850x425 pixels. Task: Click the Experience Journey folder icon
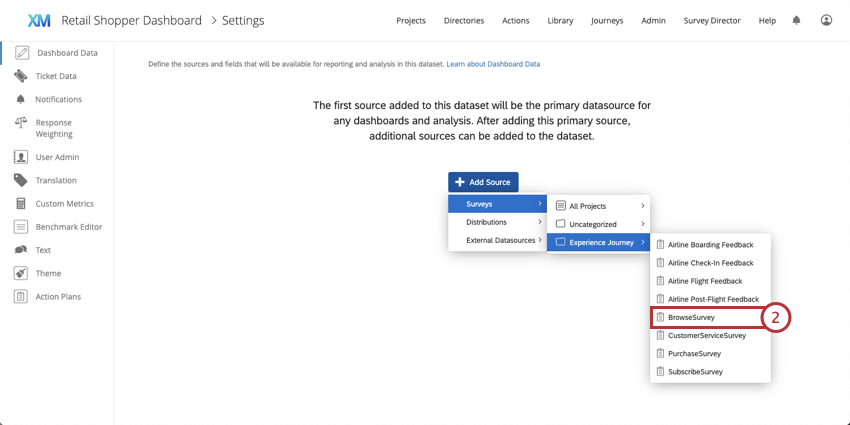tap(561, 242)
